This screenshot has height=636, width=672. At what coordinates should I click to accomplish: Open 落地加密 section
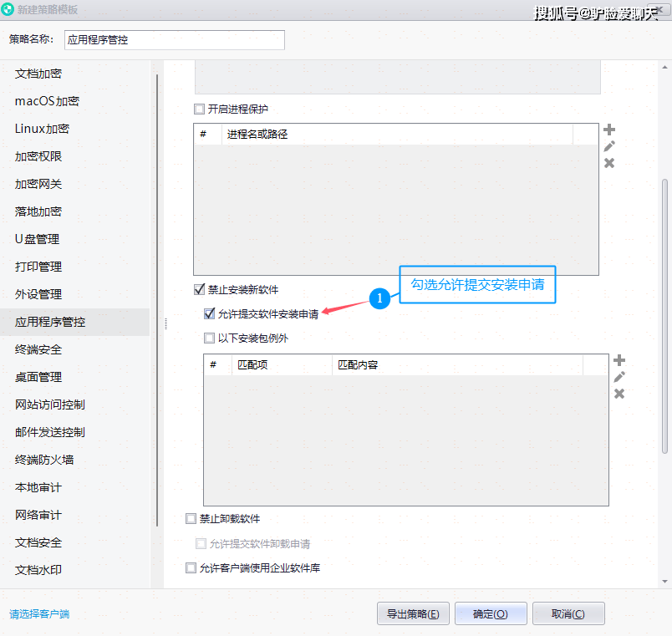[75, 211]
